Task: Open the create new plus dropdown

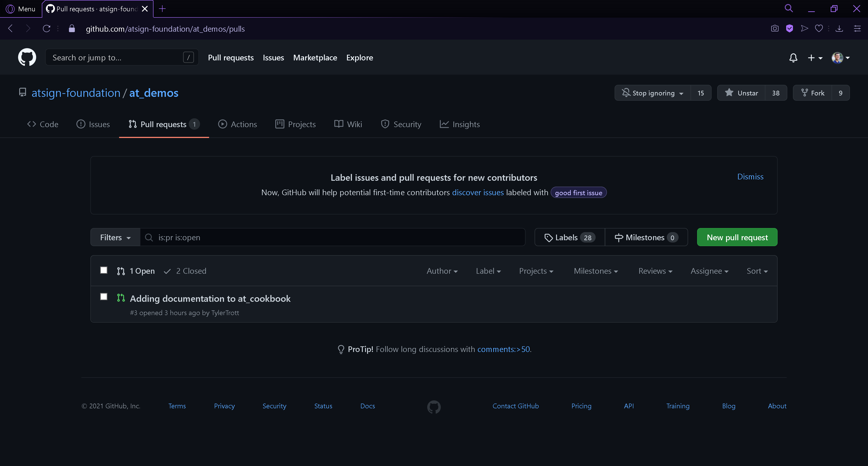Action: point(815,58)
